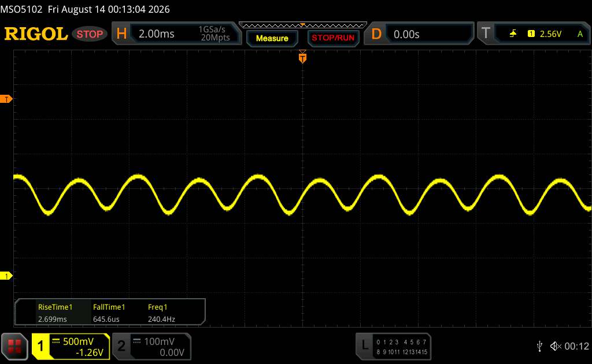Select the trigger level T marker on left edge
592x364 pixels.
(6, 99)
